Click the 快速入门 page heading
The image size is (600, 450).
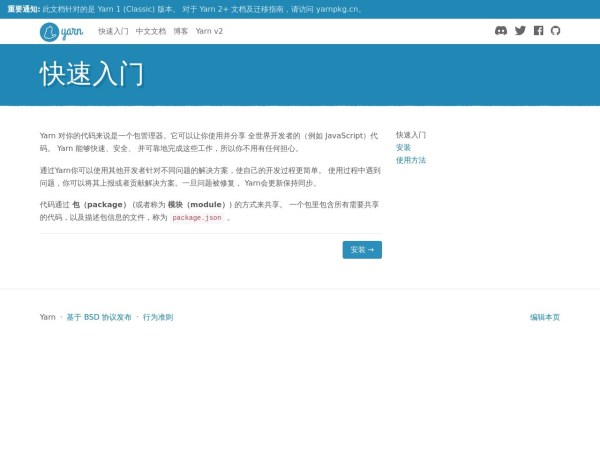pos(92,74)
